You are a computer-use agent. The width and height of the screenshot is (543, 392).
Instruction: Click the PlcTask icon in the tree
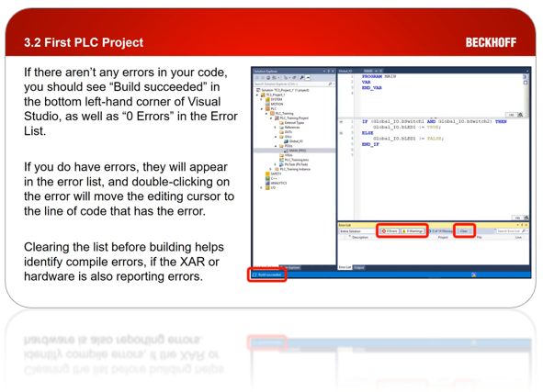pos(281,164)
